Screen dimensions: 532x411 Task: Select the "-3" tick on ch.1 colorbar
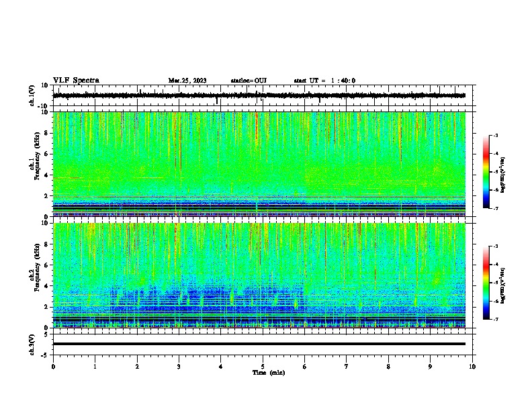pyautogui.click(x=496, y=136)
